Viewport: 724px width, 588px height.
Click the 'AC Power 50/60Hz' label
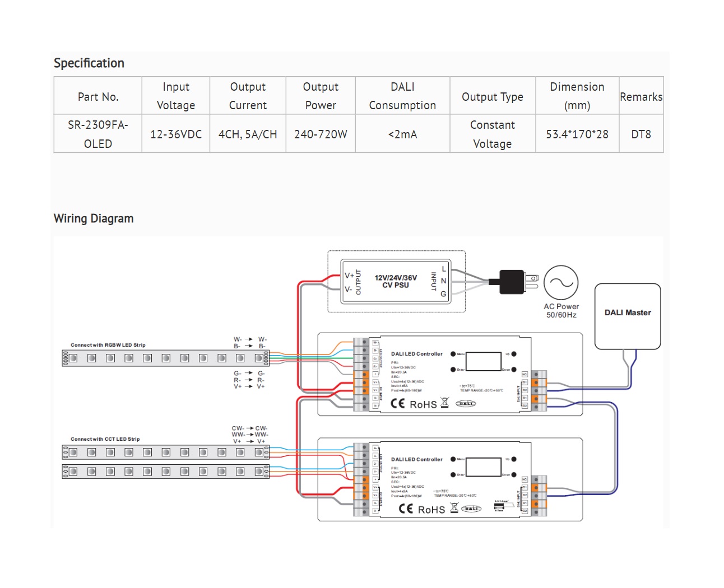click(x=561, y=311)
